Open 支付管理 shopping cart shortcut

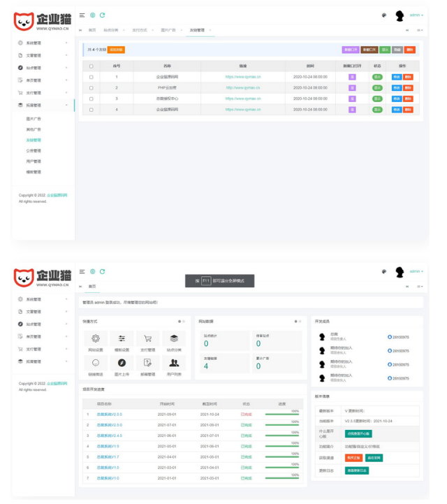click(x=147, y=339)
